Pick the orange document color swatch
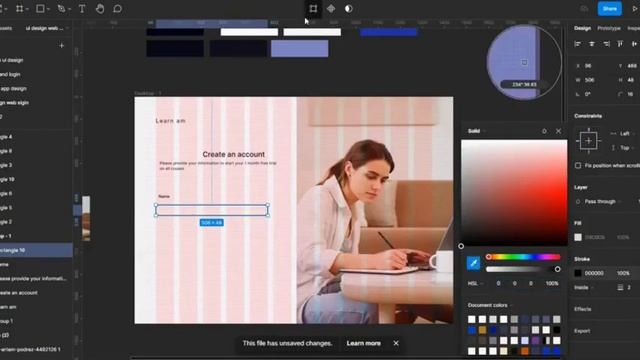The image size is (640, 360). click(x=525, y=351)
